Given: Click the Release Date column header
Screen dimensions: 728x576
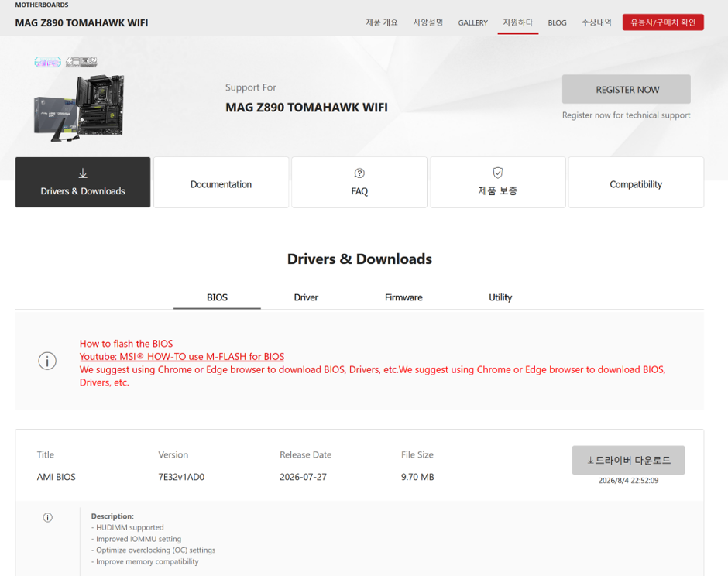Looking at the screenshot, I should (305, 455).
